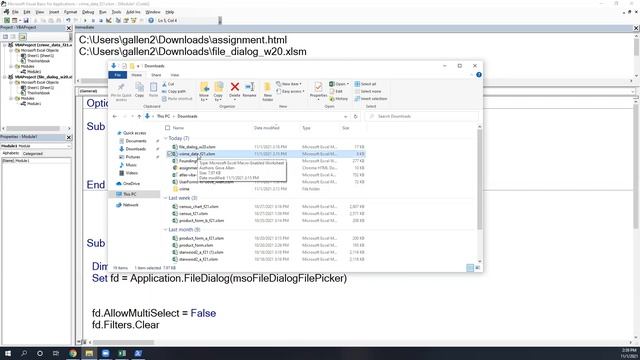Viewport: 640px width, 360px height.
Task: Click the Search Downloads field
Action: pyautogui.click(x=421, y=116)
